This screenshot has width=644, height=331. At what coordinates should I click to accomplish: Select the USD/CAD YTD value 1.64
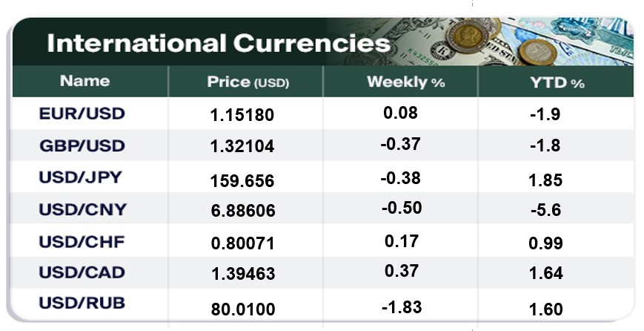546,275
